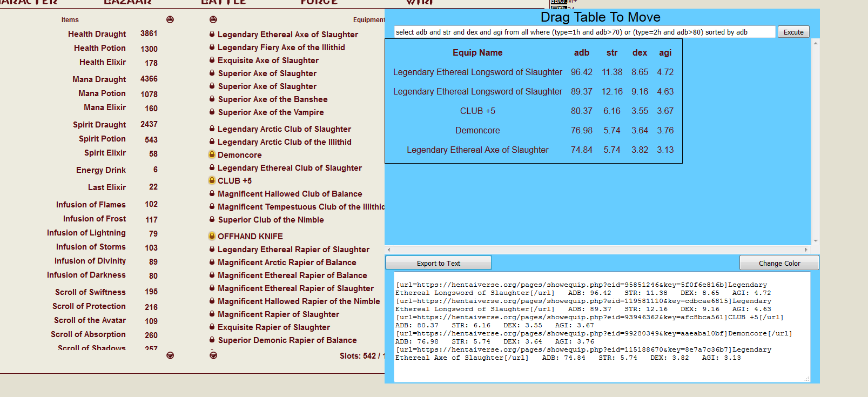Click the results panel vertical scrollbar up arrow
Image resolution: width=868 pixels, height=397 pixels.
pos(816,43)
